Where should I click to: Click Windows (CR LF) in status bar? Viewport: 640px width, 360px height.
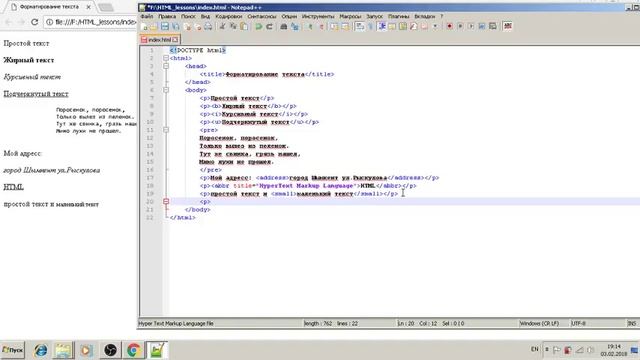pyautogui.click(x=539, y=323)
